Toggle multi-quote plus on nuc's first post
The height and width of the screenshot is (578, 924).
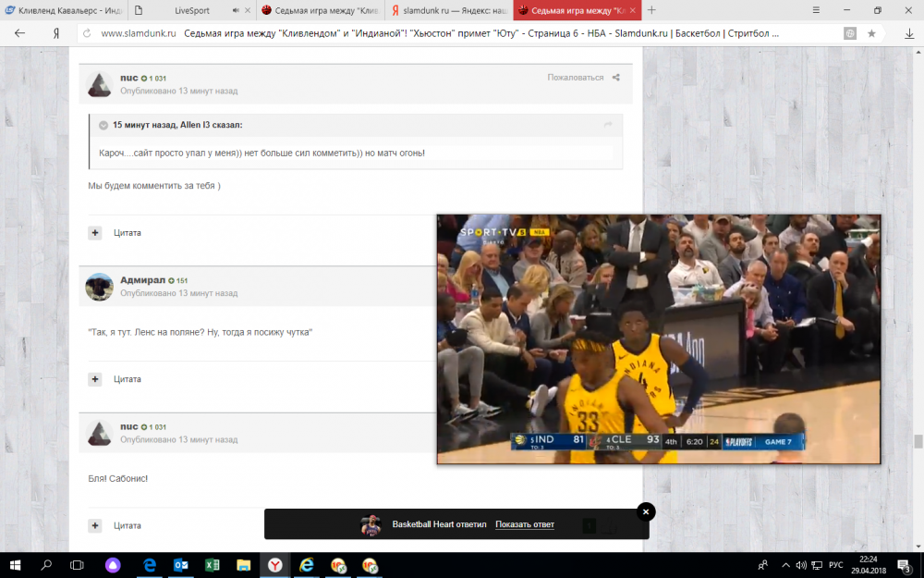[95, 233]
